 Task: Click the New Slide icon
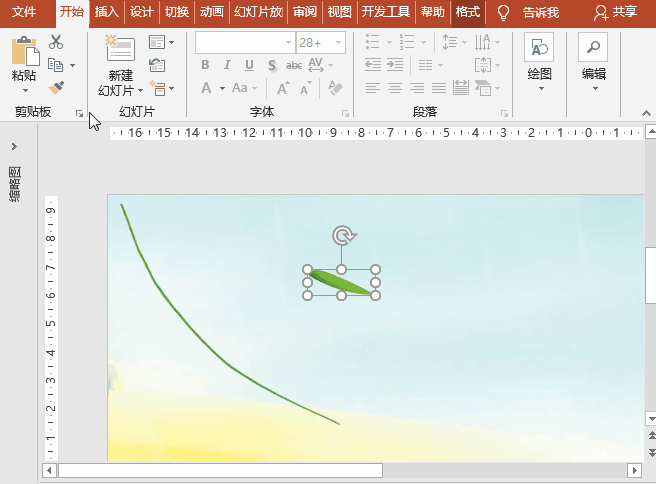pos(120,49)
